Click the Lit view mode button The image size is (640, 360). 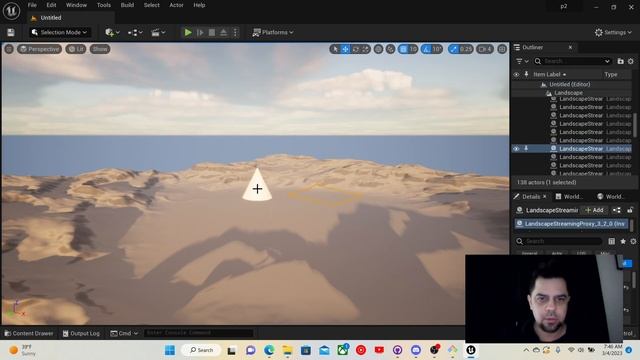click(76, 49)
